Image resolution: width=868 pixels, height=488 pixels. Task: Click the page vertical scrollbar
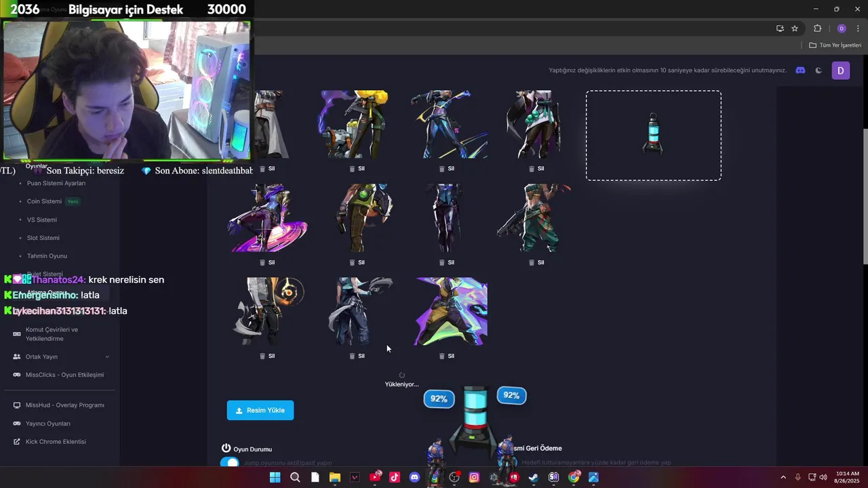[x=865, y=197]
